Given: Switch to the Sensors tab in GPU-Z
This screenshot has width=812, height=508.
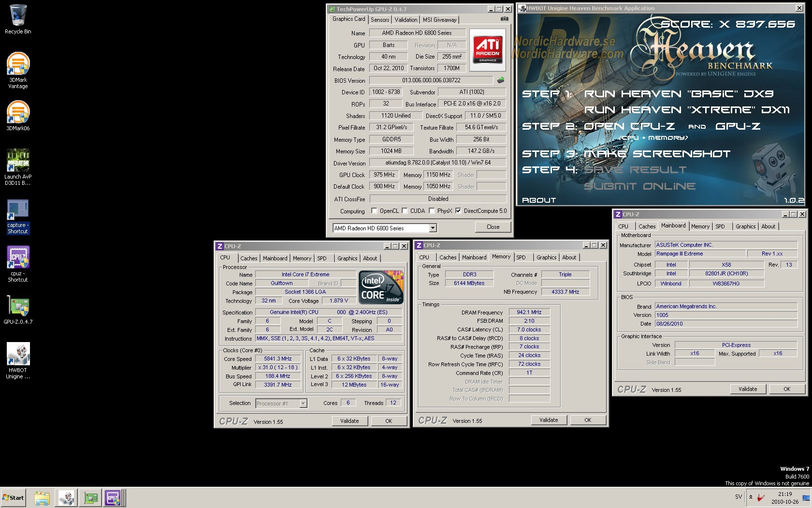Looking at the screenshot, I should coord(380,20).
